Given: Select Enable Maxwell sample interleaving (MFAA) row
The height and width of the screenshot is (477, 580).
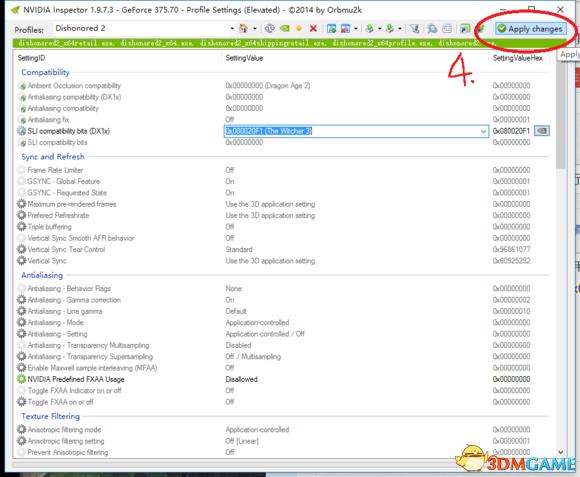Looking at the screenshot, I should [x=283, y=368].
